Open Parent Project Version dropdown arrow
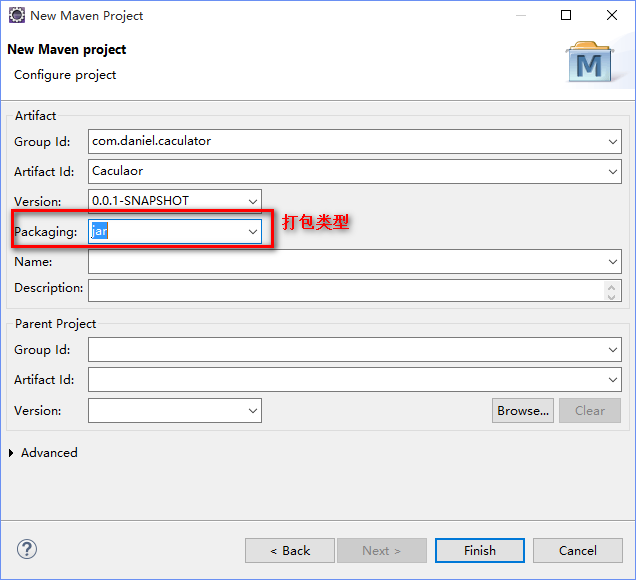This screenshot has height=580, width=636. coord(253,410)
